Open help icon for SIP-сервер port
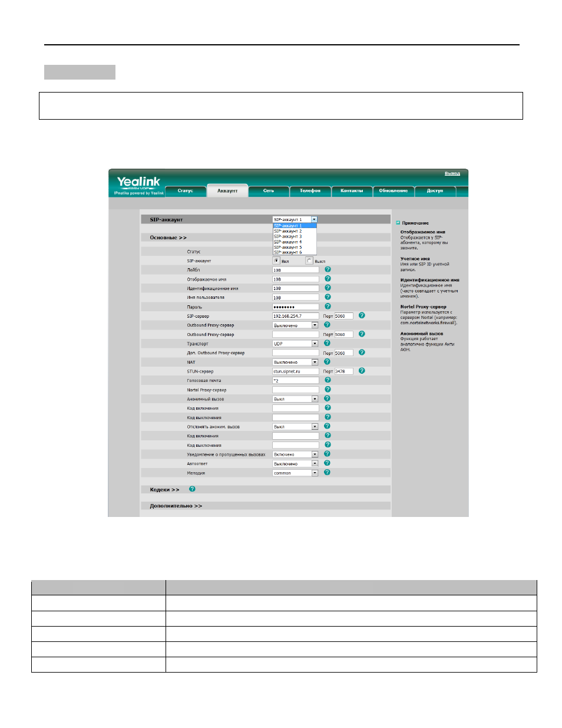Viewport: 562px width, 728px height. pos(362,315)
